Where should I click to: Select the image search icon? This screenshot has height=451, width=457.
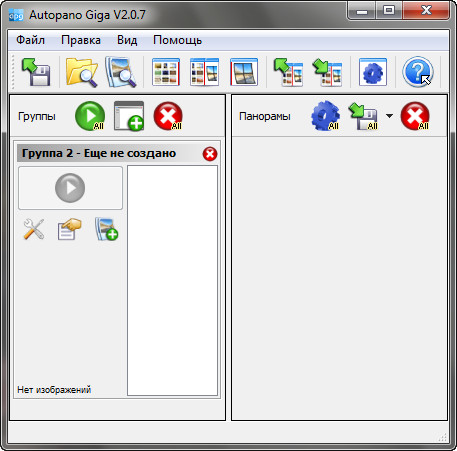121,72
